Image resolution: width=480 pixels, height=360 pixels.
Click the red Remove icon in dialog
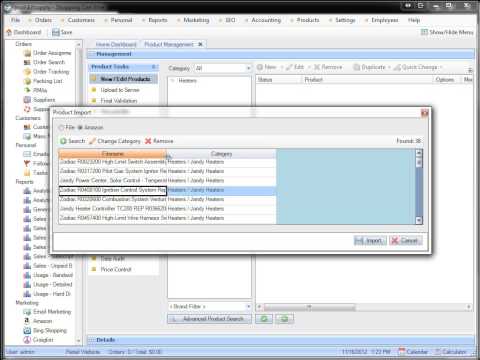[148, 141]
